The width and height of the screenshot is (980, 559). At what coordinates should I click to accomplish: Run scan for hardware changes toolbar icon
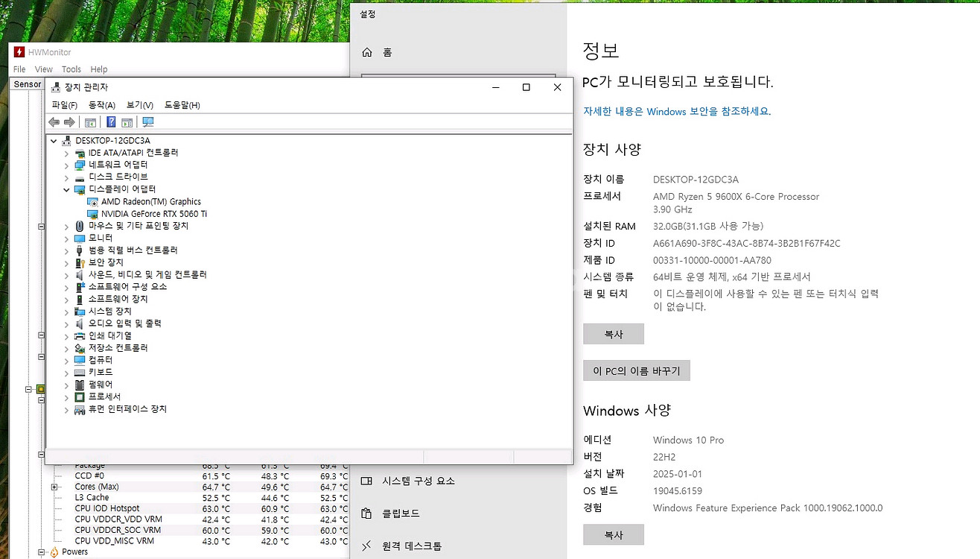(147, 121)
